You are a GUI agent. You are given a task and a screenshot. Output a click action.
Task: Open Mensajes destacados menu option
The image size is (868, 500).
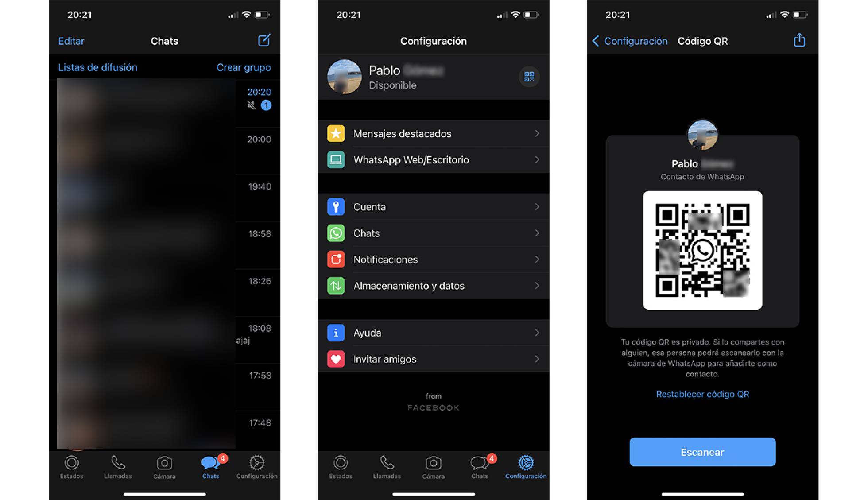[x=434, y=132]
